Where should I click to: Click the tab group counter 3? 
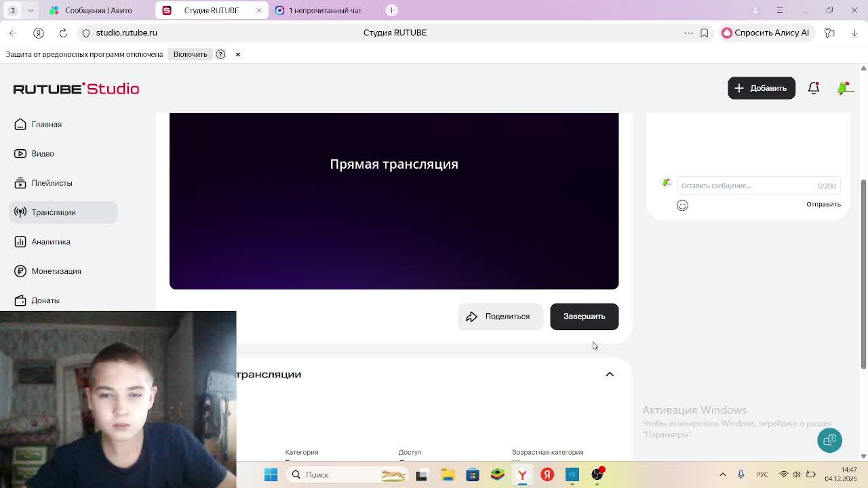tap(12, 10)
